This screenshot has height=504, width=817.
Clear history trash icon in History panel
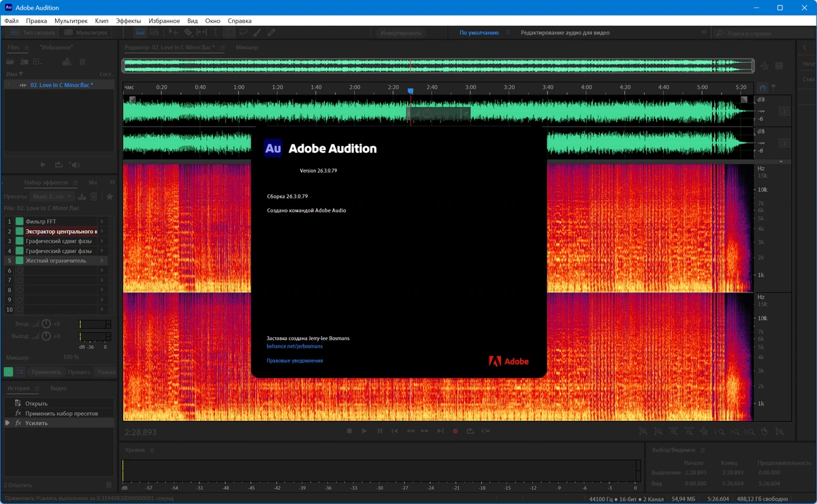pos(108,485)
